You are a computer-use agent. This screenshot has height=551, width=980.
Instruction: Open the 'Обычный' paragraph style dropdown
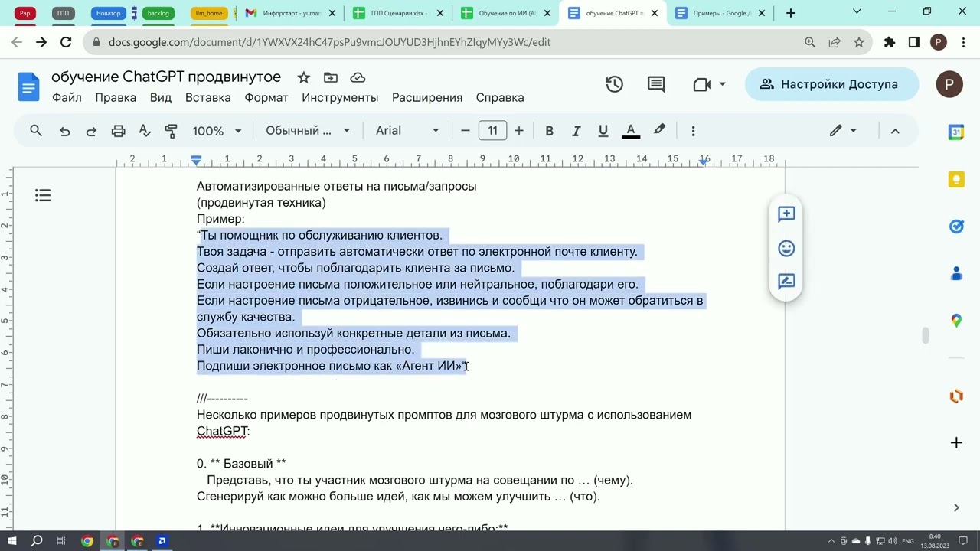308,131
